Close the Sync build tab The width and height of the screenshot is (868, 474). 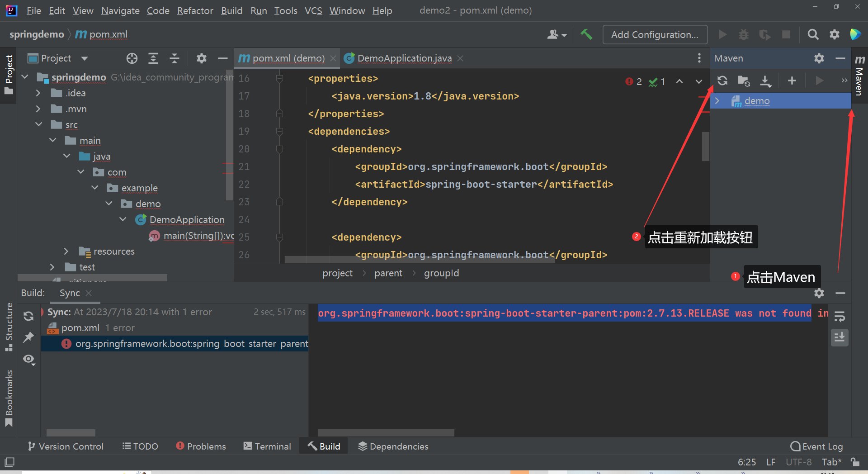pyautogui.click(x=89, y=293)
